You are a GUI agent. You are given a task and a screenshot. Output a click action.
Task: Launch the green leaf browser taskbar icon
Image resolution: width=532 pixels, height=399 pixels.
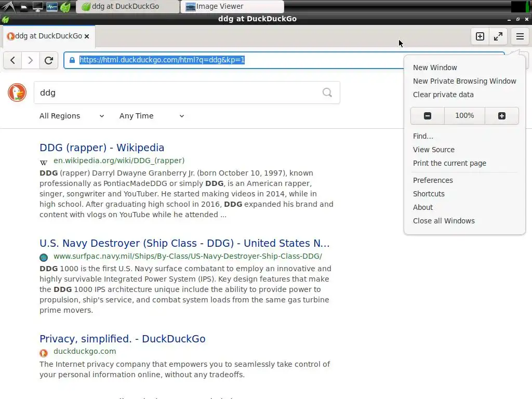point(65,7)
